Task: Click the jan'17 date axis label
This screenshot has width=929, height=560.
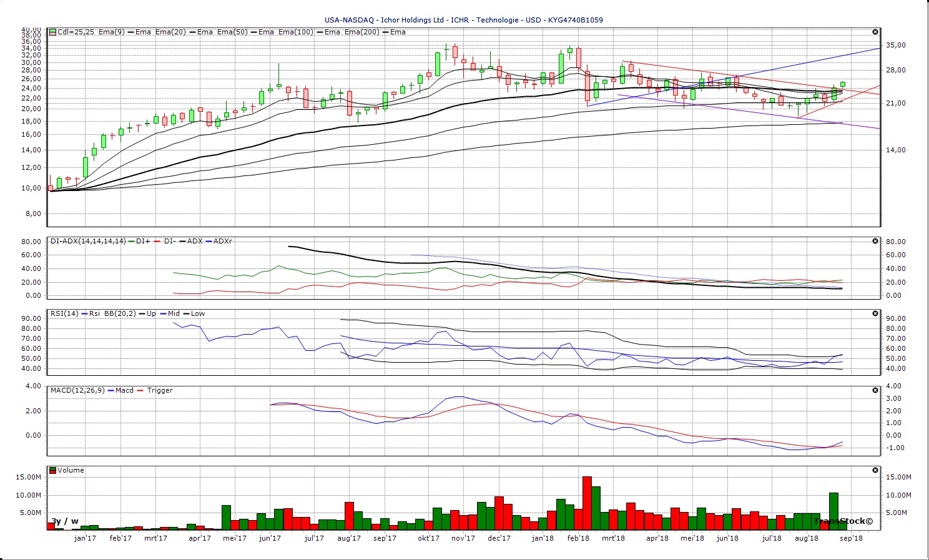Action: [x=85, y=538]
